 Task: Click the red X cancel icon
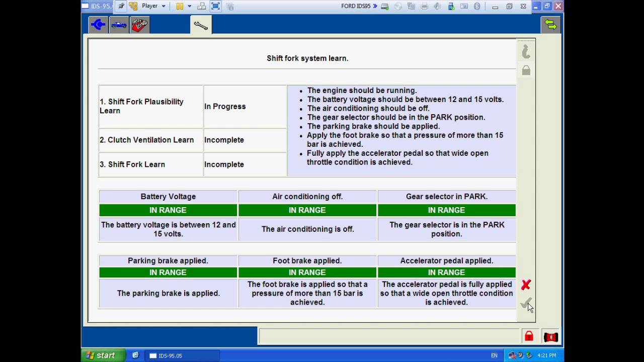[x=526, y=285]
